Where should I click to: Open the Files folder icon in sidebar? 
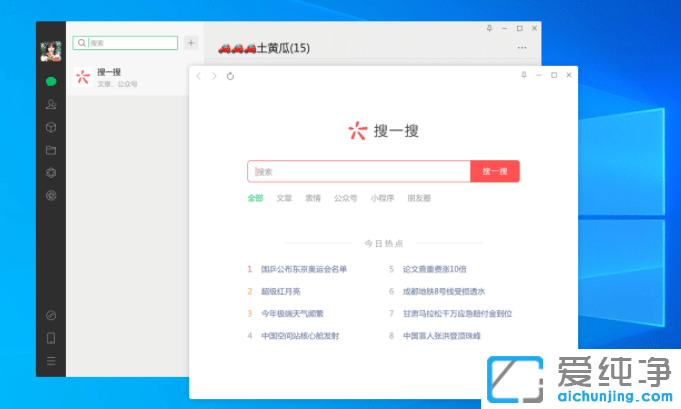(x=51, y=150)
